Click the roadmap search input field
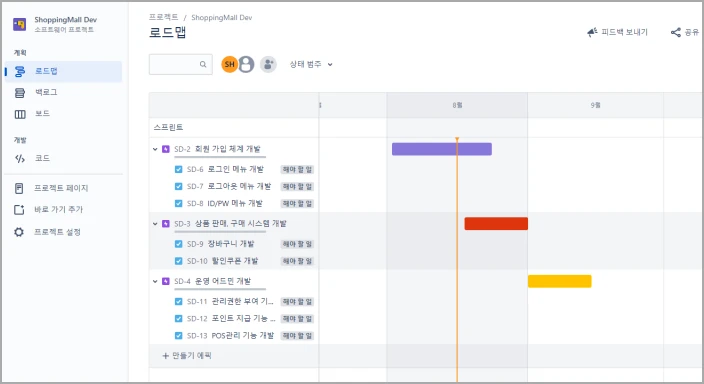The image size is (704, 384). [180, 64]
